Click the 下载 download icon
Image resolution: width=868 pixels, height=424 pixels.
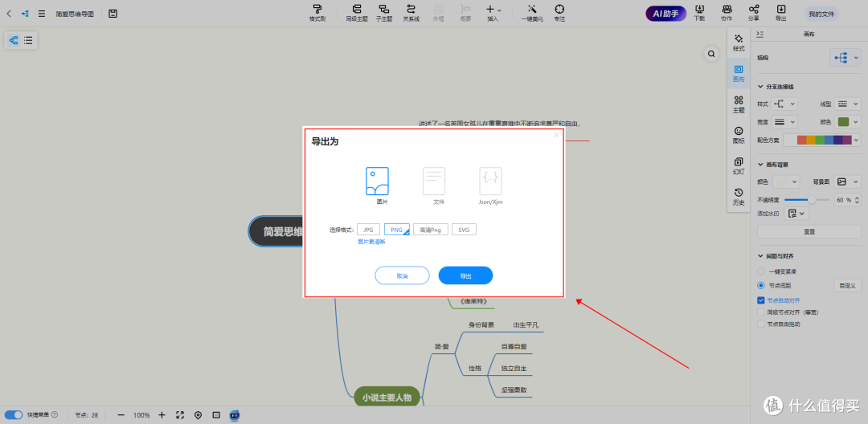coord(699,13)
